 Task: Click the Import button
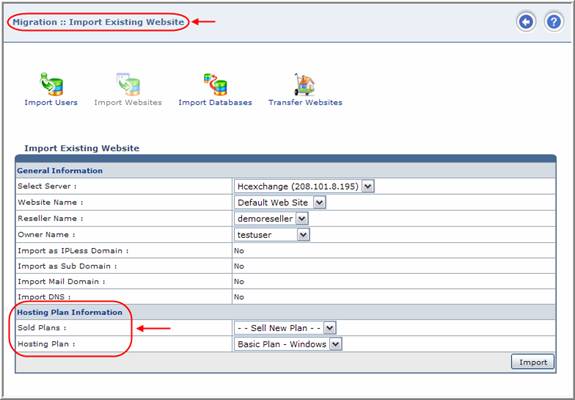point(532,362)
